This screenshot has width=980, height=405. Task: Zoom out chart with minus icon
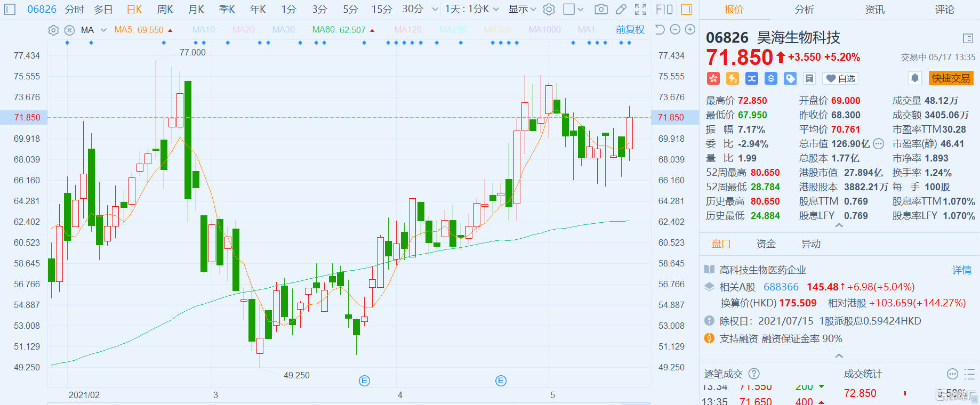[x=675, y=30]
